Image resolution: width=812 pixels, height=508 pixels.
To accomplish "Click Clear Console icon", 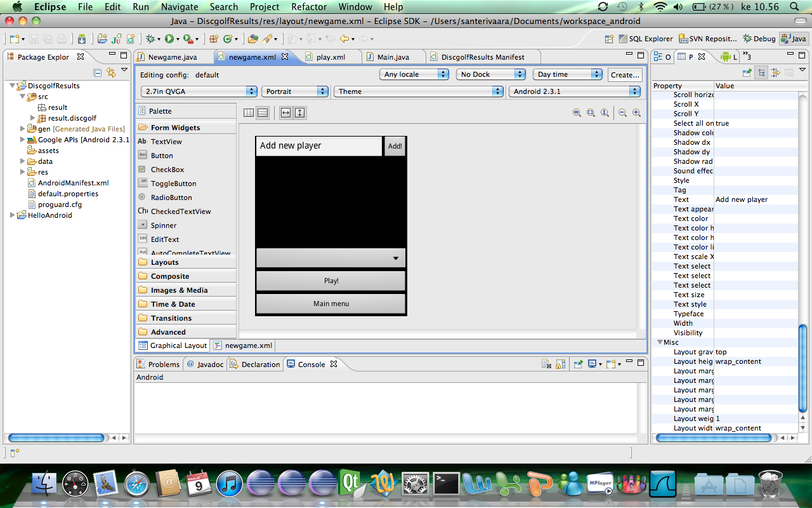I will coord(546,364).
